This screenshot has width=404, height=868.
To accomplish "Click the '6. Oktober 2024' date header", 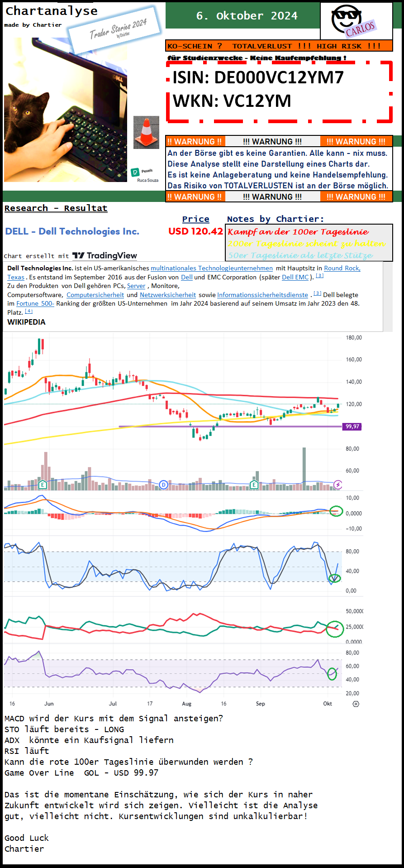I will [x=247, y=16].
